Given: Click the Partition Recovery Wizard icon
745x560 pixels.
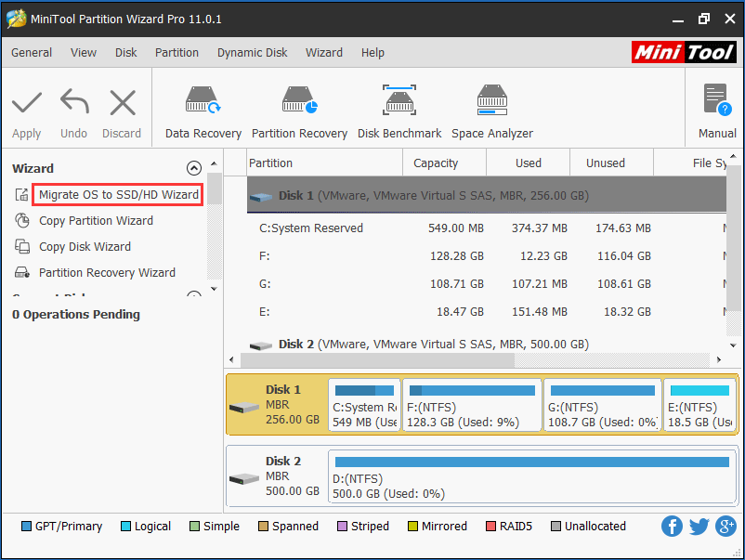Looking at the screenshot, I should click(22, 273).
